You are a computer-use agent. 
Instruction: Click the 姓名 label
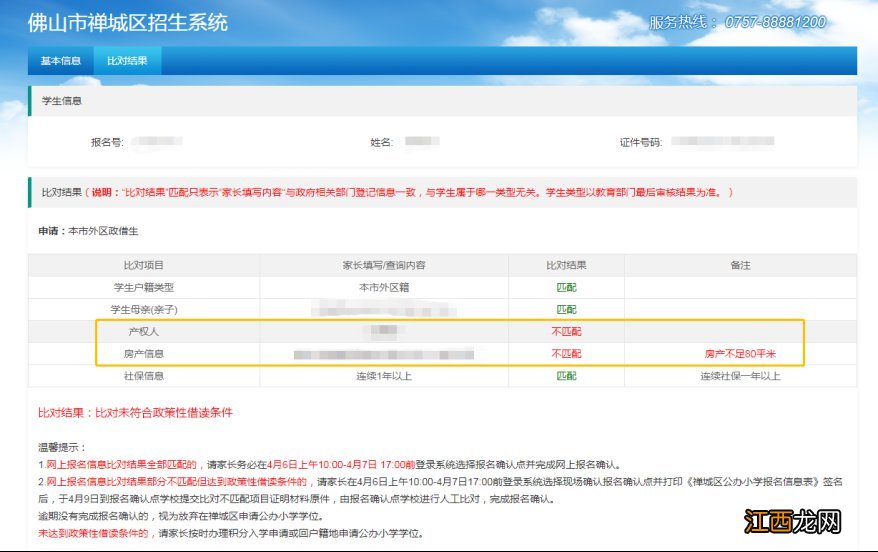(381, 142)
